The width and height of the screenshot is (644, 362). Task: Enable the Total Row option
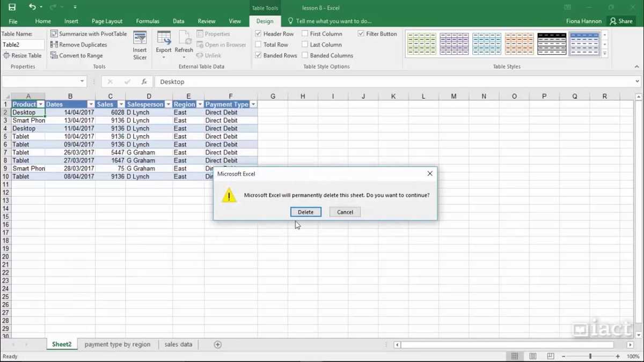[x=259, y=45]
